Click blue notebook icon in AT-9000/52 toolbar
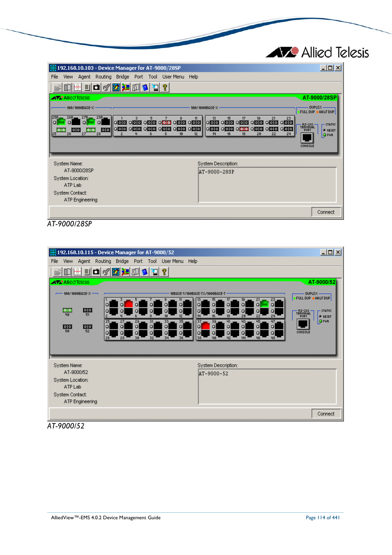 (x=145, y=272)
